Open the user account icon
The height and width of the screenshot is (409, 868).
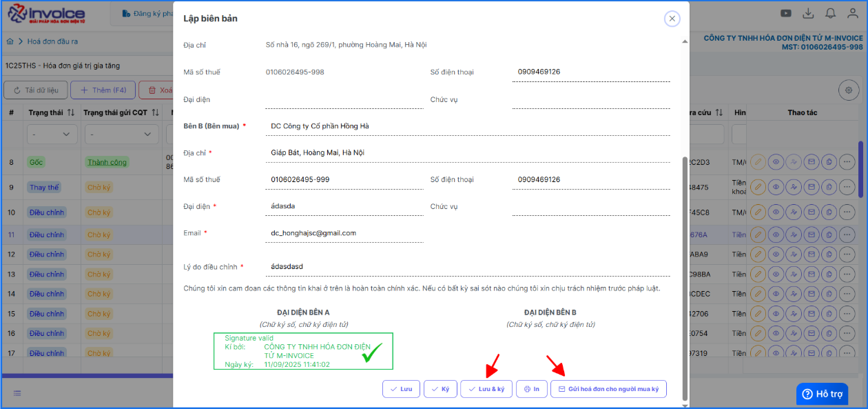click(853, 13)
